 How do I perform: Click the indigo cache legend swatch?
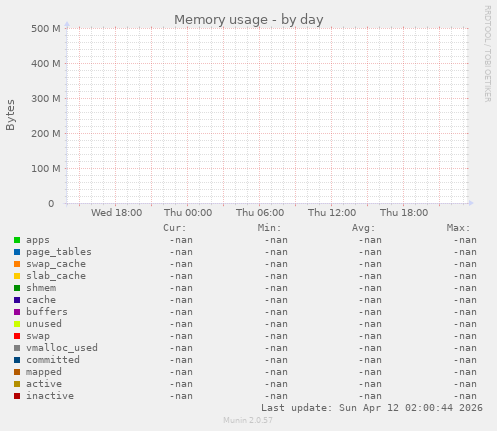17,300
